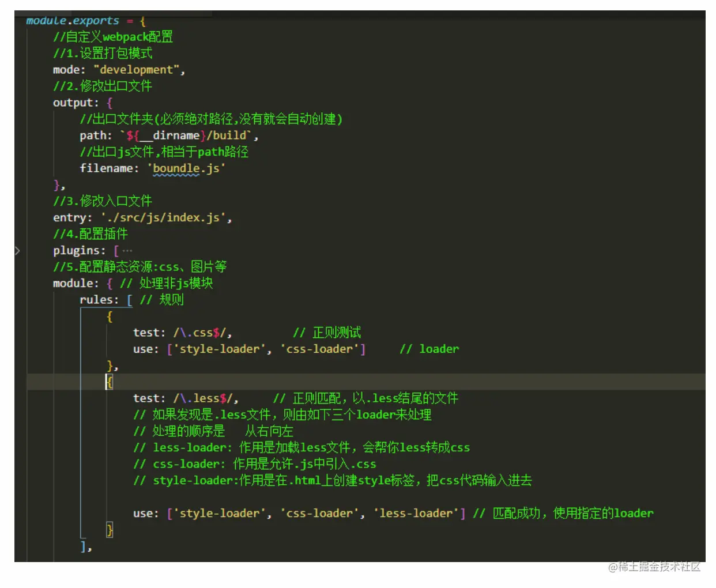Click the mode value "development"
716x588 pixels.
coord(136,70)
